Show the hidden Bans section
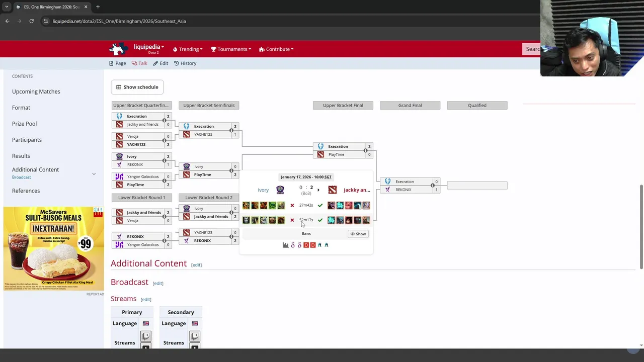Image resolution: width=644 pixels, height=362 pixels. coord(358,234)
